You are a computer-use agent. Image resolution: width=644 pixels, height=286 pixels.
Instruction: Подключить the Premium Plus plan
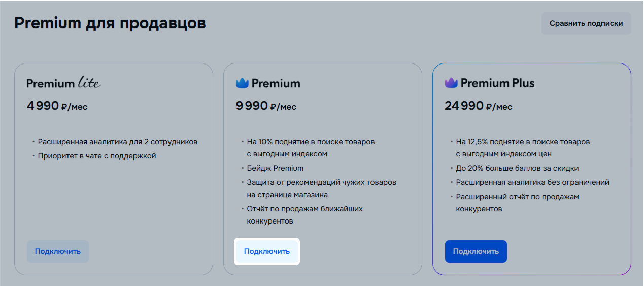(476, 251)
